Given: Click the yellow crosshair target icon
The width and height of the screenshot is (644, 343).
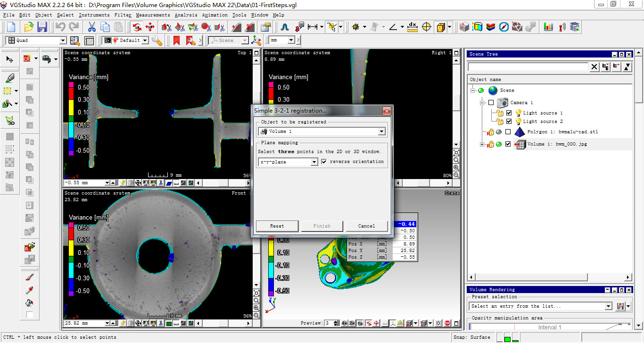Looking at the screenshot, I should point(427,27).
